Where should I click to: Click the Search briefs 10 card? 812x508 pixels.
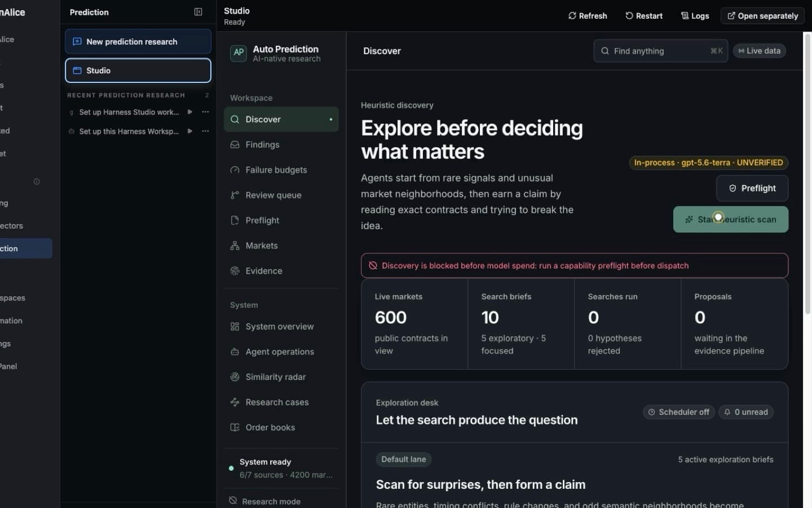tap(521, 323)
